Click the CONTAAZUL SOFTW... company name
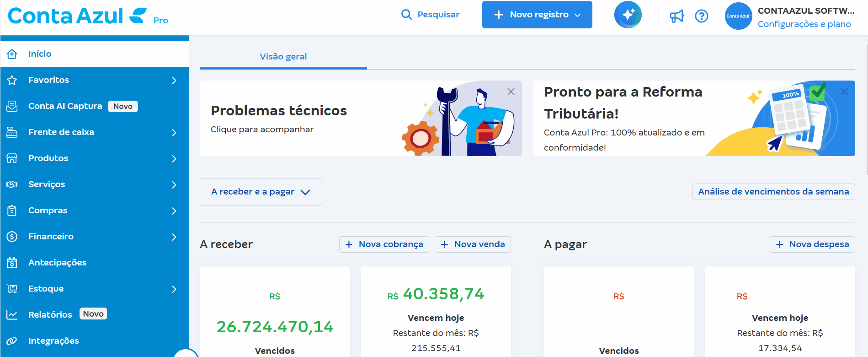The height and width of the screenshot is (357, 868). [806, 11]
